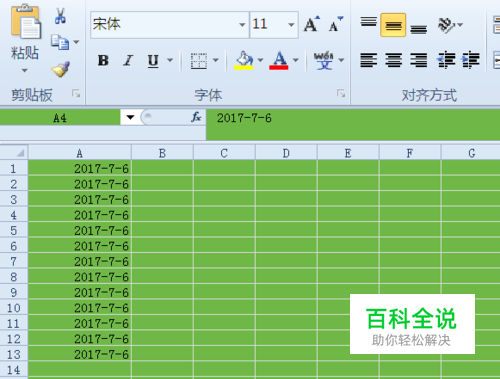Image resolution: width=500 pixels, height=379 pixels.
Task: Click cell A12 containing 2017-7-6
Action: [80, 339]
